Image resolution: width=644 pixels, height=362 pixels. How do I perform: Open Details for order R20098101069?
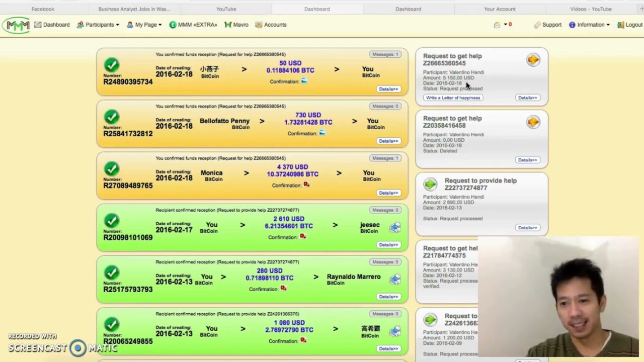click(388, 245)
